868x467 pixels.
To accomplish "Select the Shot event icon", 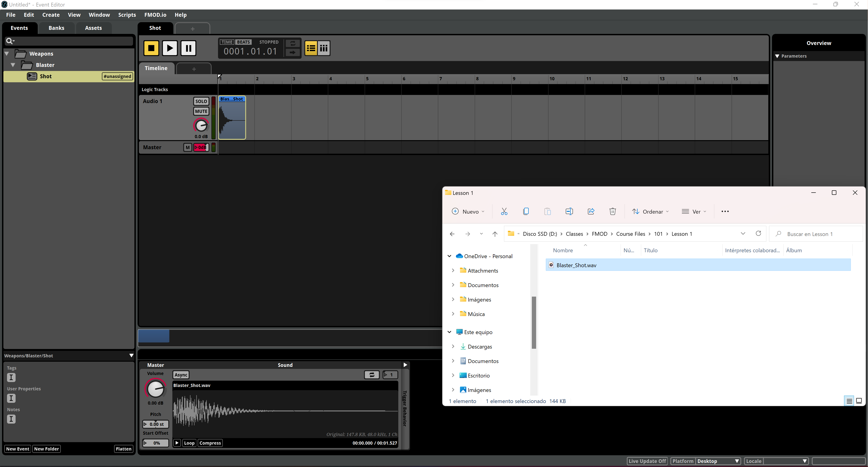I will pyautogui.click(x=32, y=76).
